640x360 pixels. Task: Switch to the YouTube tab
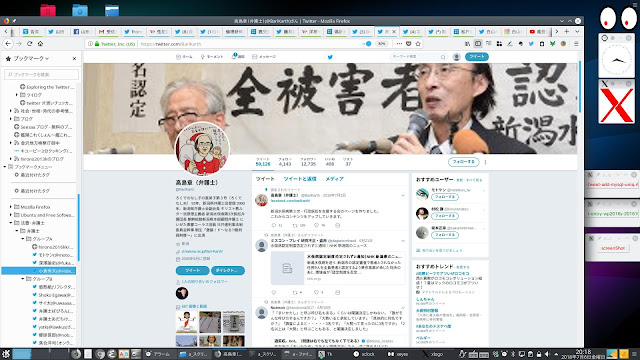click(x=538, y=31)
